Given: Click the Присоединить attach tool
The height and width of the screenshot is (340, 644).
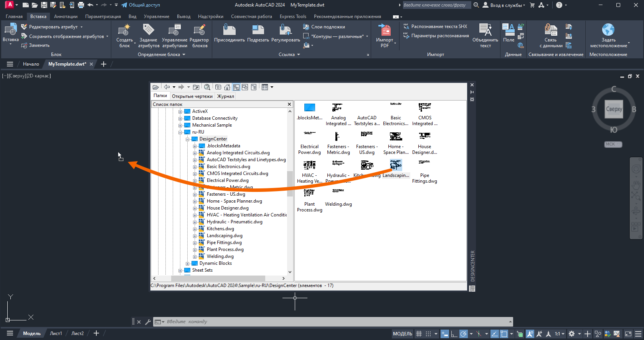Looking at the screenshot, I should click(230, 33).
